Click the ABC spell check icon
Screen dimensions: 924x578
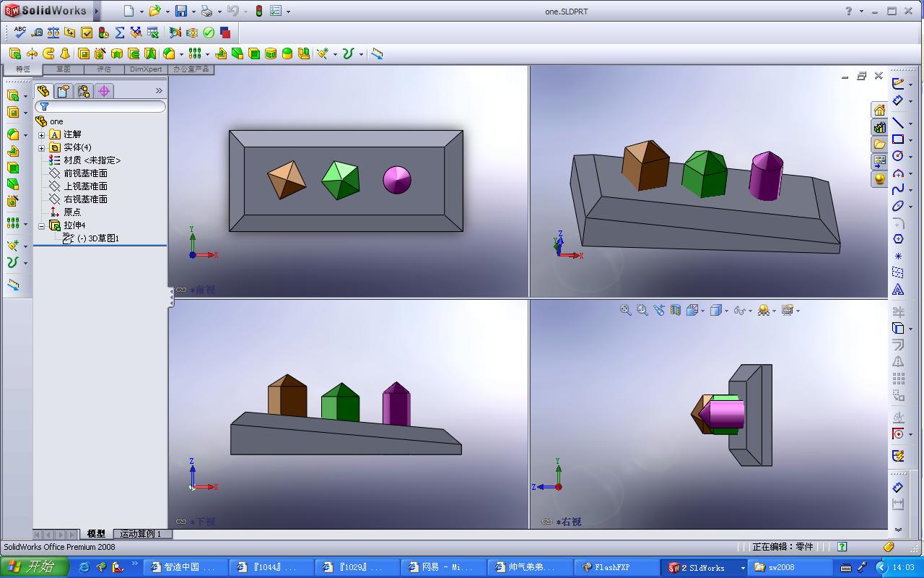point(19,33)
